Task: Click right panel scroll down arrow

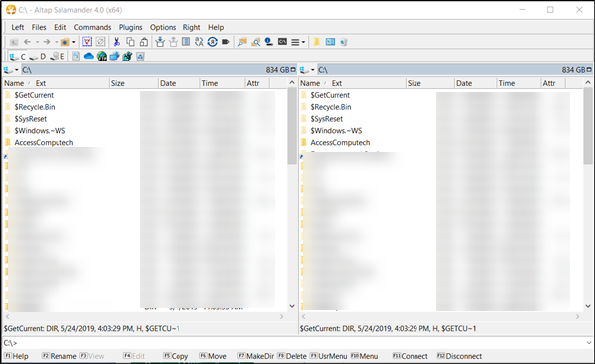Action: tap(588, 306)
